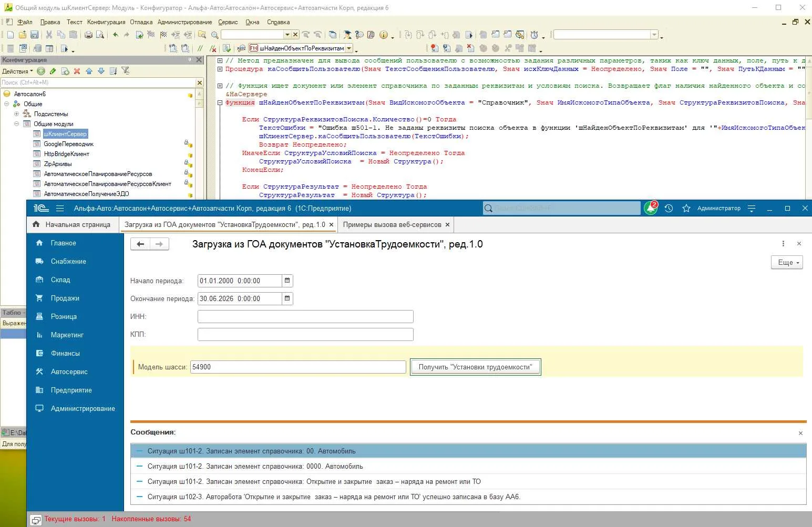The image size is (812, 527).
Task: Select the АвтоматическоеПолучениеЭДО module in tree
Action: coord(86,194)
